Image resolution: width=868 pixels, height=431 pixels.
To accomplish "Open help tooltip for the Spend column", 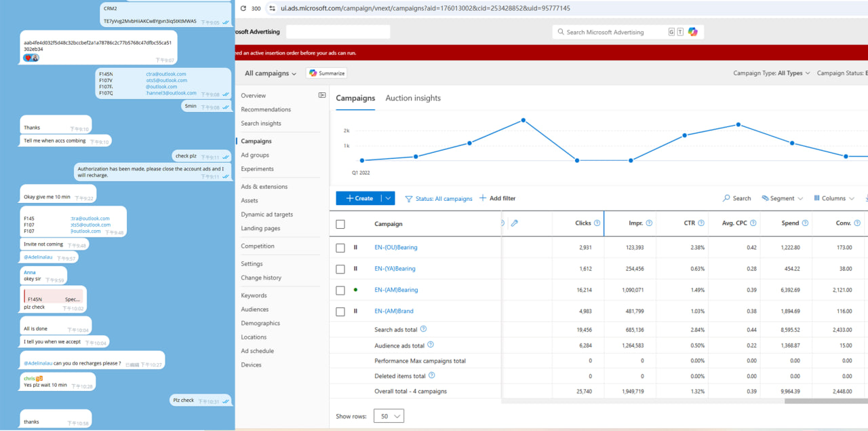I will (x=805, y=223).
